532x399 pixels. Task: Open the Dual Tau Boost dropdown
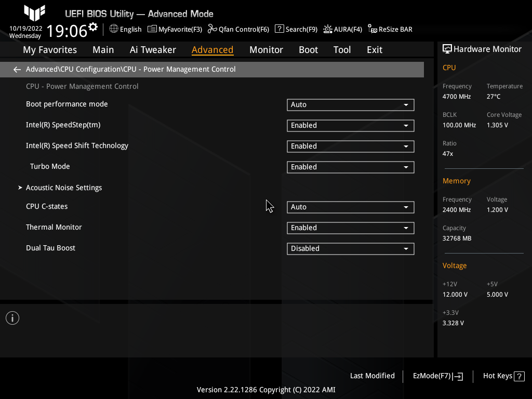tap(350, 248)
